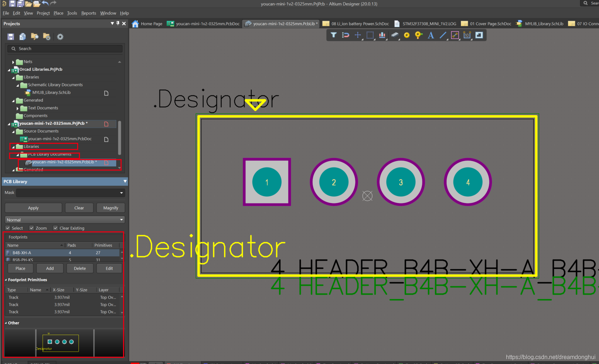Place a fill region
Viewport: 599px width, 364px height.
[x=479, y=35]
